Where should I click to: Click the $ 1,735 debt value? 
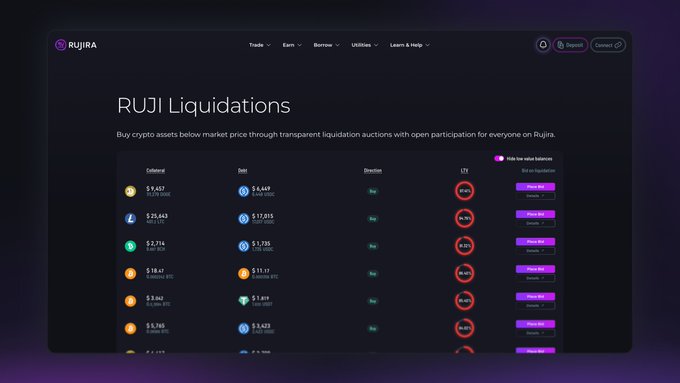pyautogui.click(x=261, y=243)
